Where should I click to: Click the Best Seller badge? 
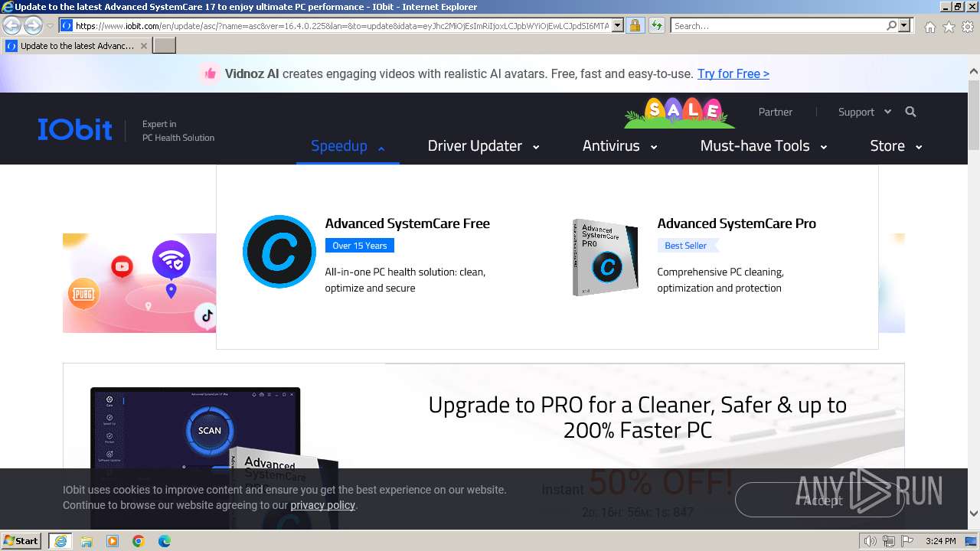click(x=687, y=246)
